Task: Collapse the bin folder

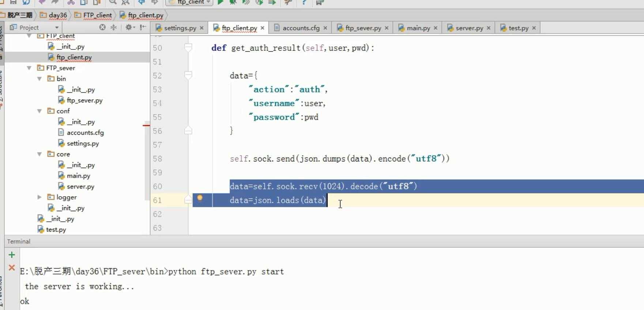Action: (39, 79)
